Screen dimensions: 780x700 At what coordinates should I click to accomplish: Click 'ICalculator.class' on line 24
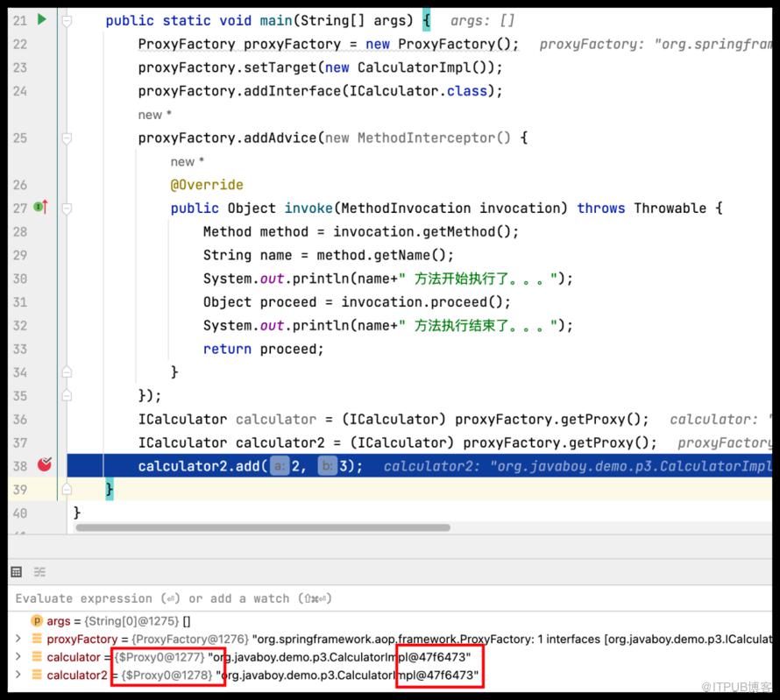pyautogui.click(x=418, y=91)
